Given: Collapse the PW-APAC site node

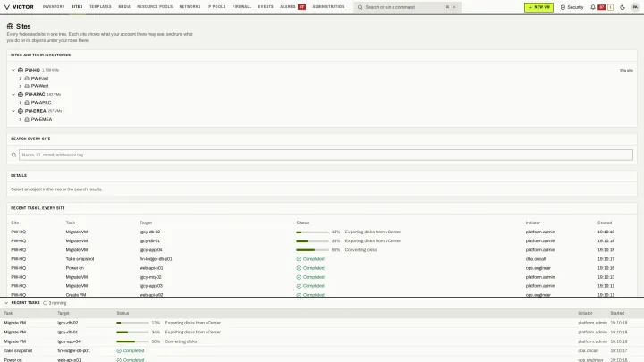Looking at the screenshot, I should click(x=13, y=95).
